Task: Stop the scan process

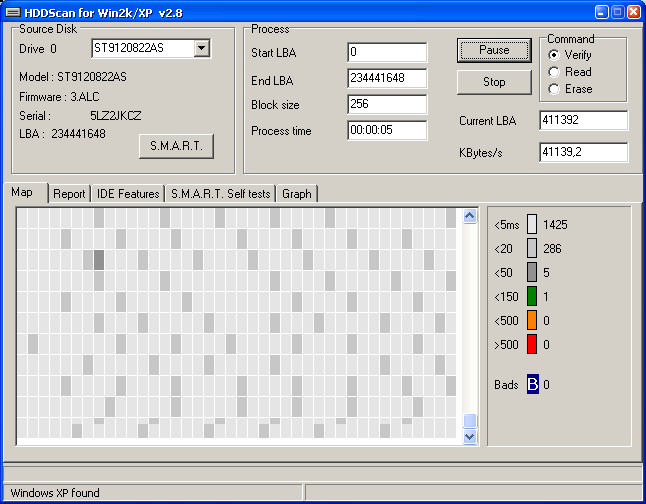Action: coord(494,82)
